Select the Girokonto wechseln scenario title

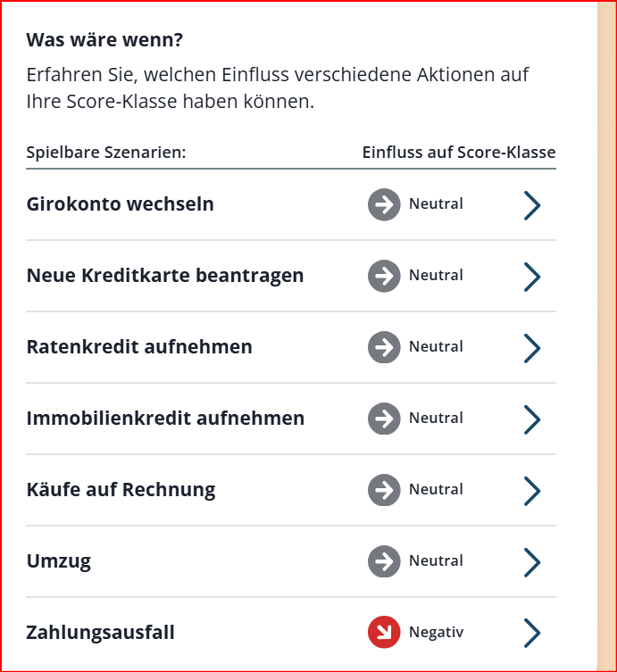pyautogui.click(x=121, y=204)
